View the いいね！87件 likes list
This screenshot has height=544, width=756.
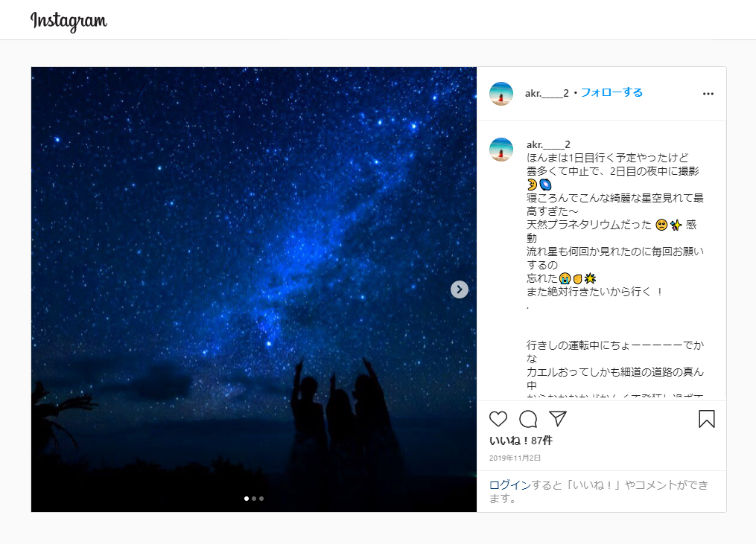521,441
